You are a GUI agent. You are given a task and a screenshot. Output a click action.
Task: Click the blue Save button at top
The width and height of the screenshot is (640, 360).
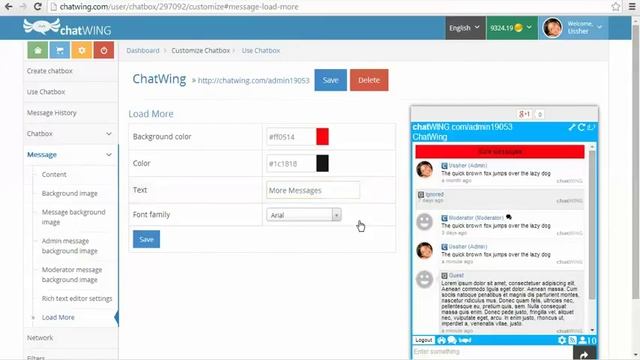tap(331, 80)
